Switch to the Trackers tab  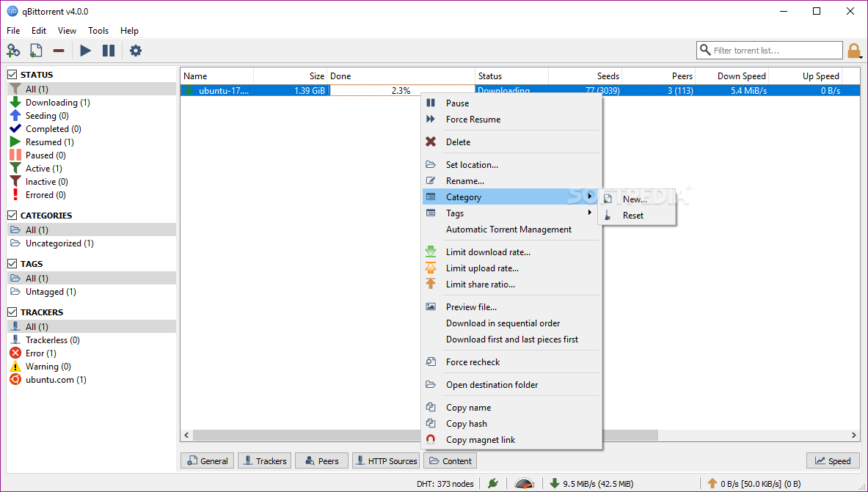tap(265, 460)
